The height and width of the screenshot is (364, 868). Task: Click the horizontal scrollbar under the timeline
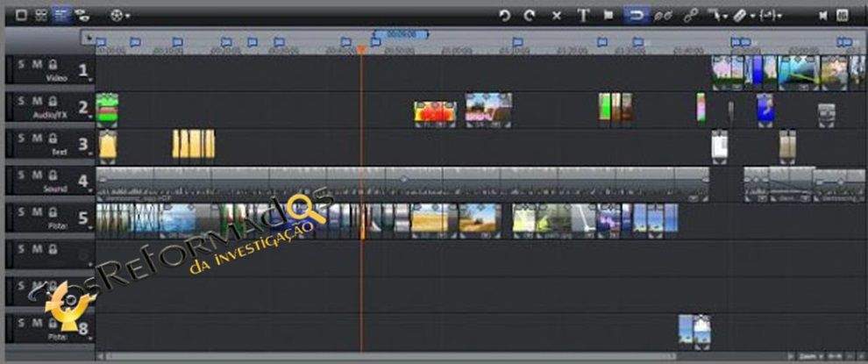pyautogui.click(x=438, y=357)
